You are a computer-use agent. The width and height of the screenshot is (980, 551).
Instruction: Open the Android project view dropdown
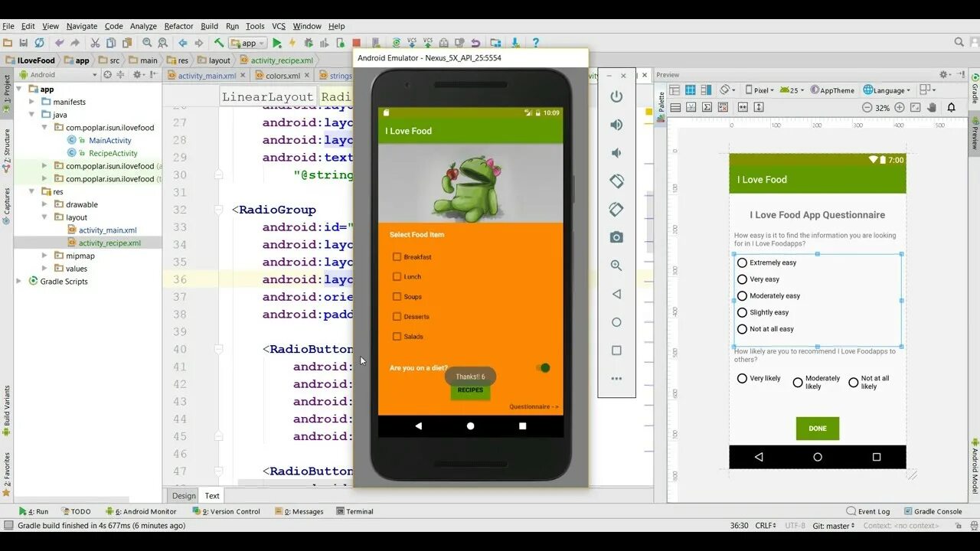click(59, 75)
